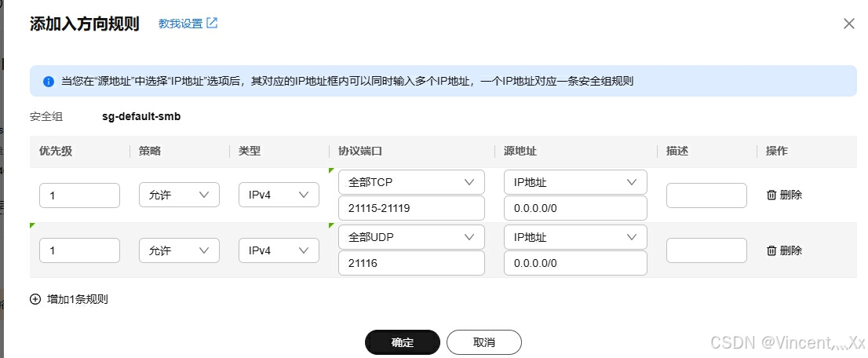Click the 取消 cancel button
This screenshot has width=868, height=358.
(484, 342)
